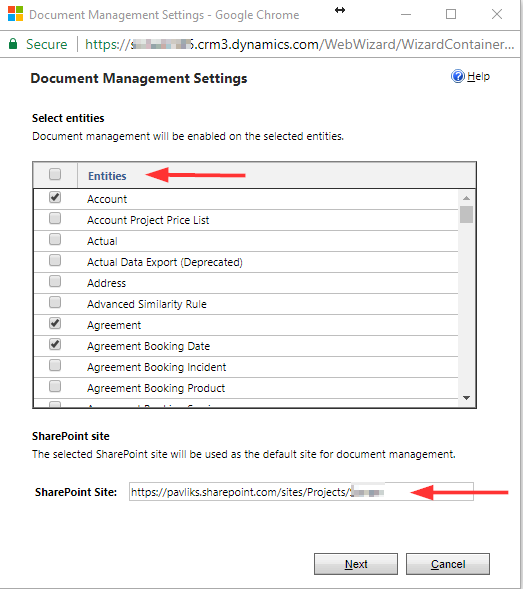The width and height of the screenshot is (523, 589).
Task: Select the Advanced Similarity Rule text
Action: point(147,304)
